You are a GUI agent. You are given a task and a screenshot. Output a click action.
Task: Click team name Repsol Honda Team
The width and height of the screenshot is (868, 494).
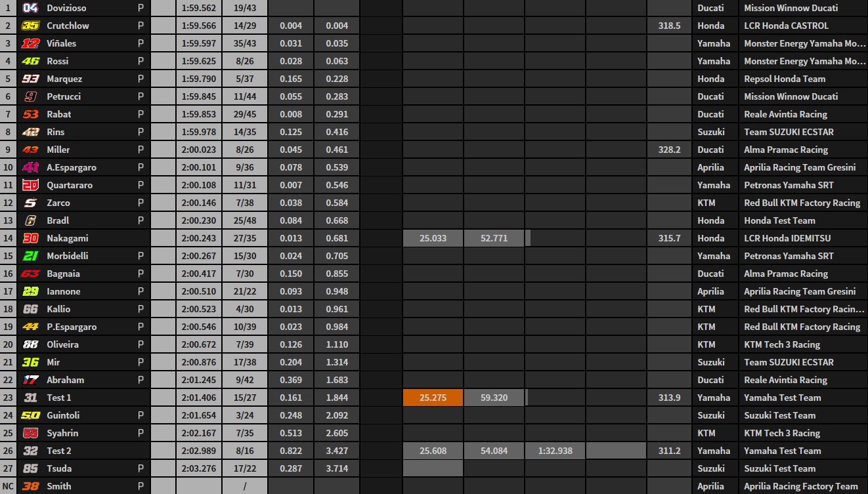point(785,79)
